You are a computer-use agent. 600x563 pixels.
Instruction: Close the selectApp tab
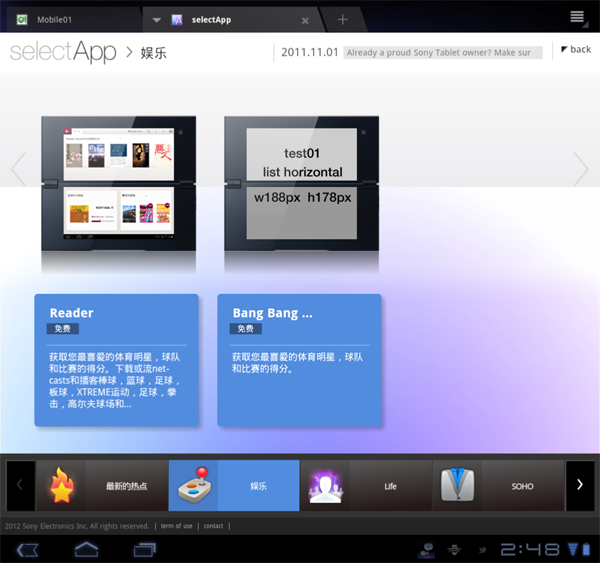click(305, 21)
